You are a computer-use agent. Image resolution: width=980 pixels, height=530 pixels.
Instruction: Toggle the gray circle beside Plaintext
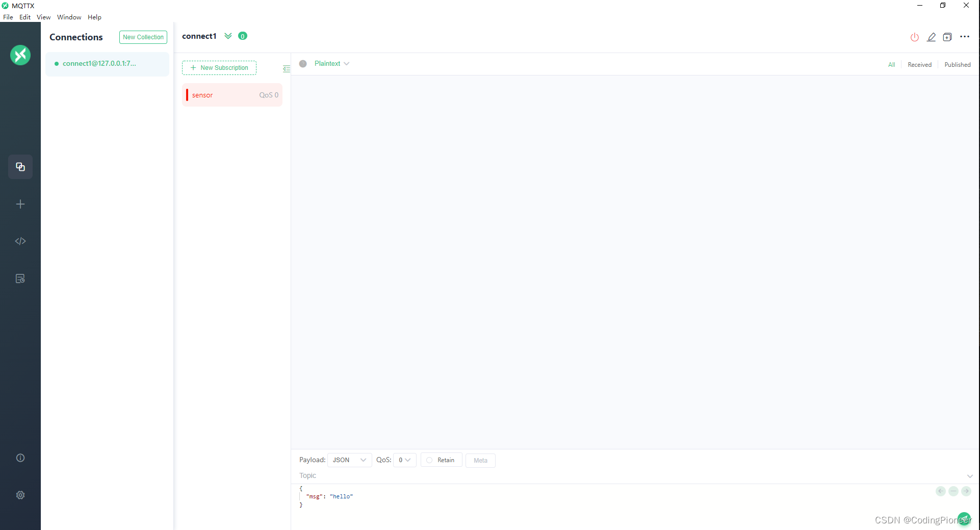click(303, 64)
